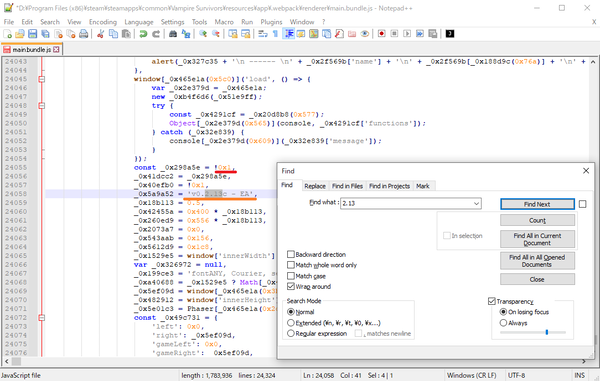
Task: Click Find All in Current Document
Action: (537, 239)
